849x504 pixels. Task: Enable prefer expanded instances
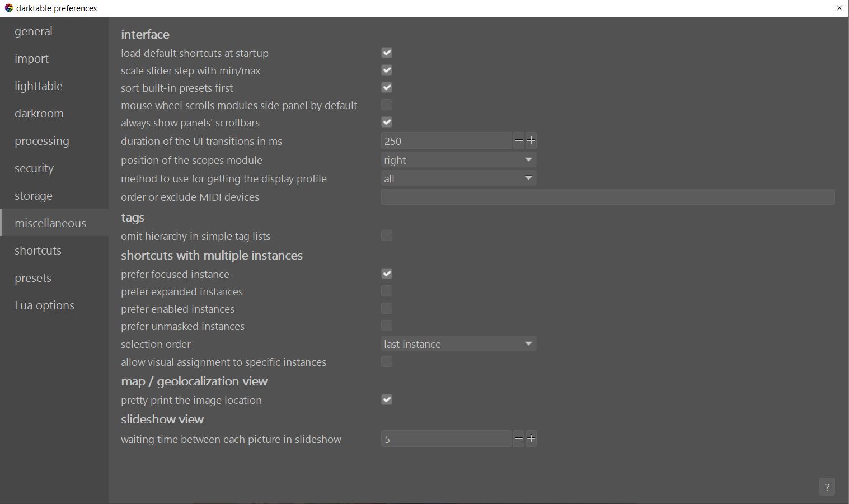click(x=387, y=291)
